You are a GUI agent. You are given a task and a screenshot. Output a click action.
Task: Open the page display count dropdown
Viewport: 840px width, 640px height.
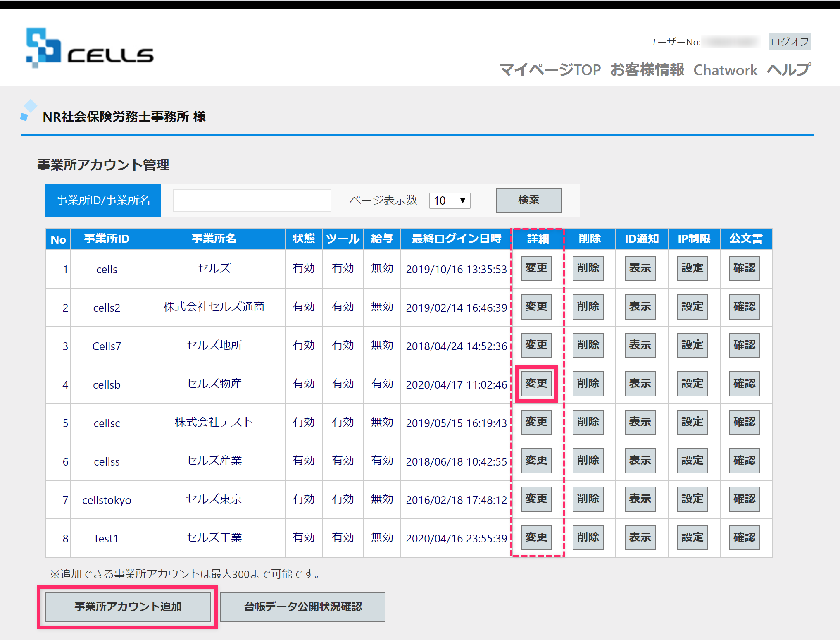(450, 201)
